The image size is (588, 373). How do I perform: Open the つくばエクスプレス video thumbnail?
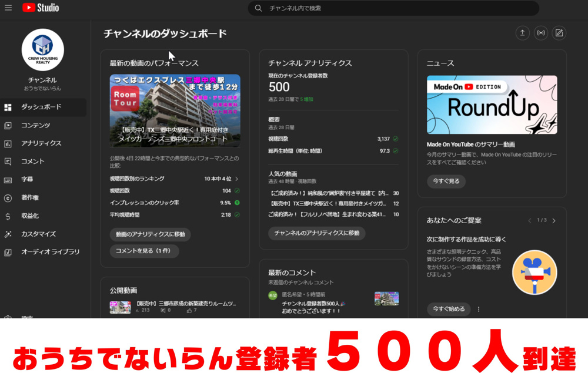pos(173,109)
